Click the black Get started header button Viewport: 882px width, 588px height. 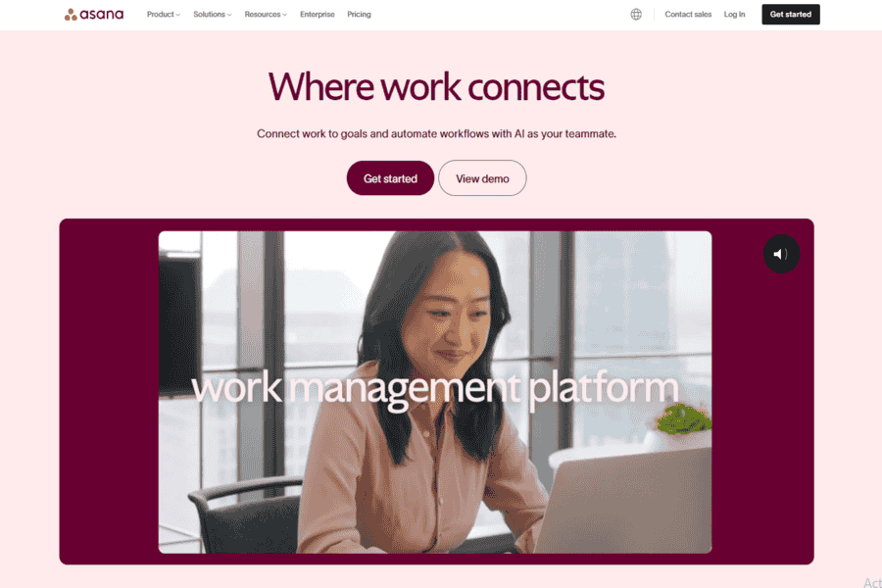pyautogui.click(x=790, y=14)
